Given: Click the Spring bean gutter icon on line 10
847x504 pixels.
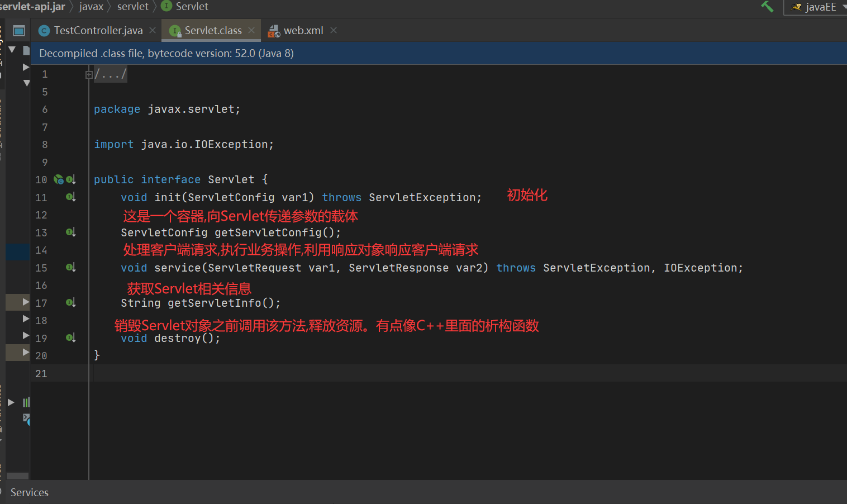Looking at the screenshot, I should point(59,180).
